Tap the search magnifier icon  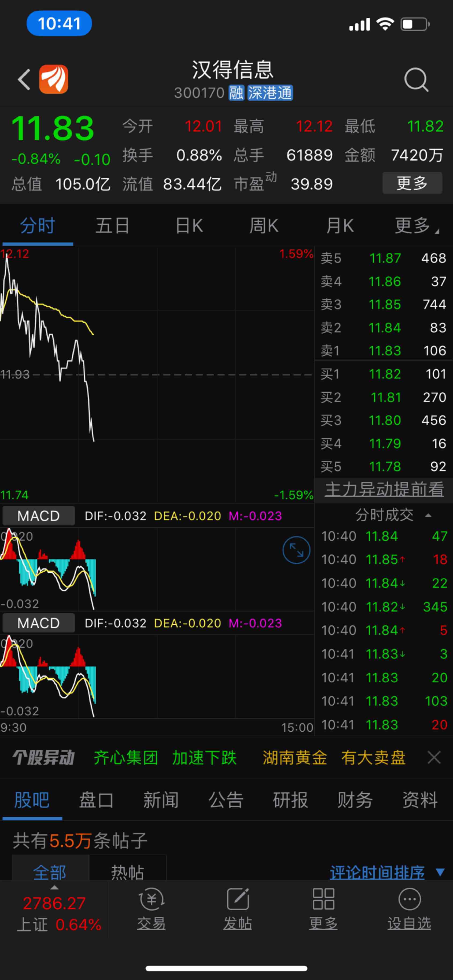coord(416,79)
